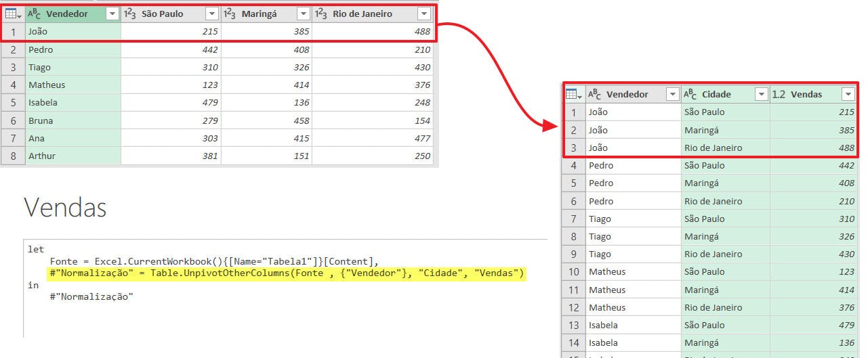This screenshot has height=358, width=868.
Task: Open the table menu icon of the Cidade table
Action: pyautogui.click(x=574, y=94)
